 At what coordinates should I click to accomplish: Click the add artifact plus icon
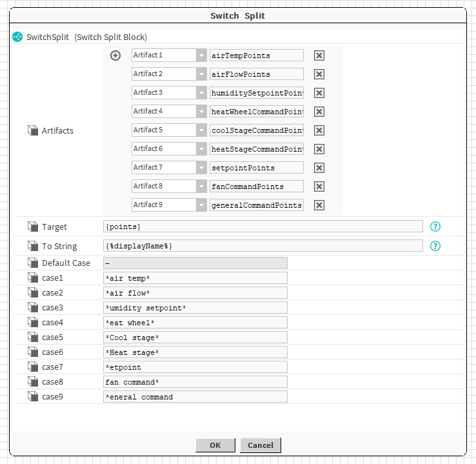(x=115, y=55)
